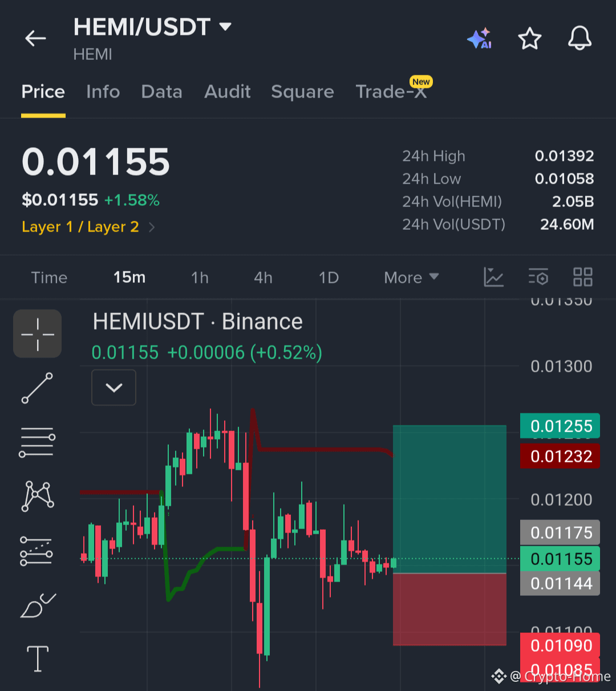The image size is (616, 691).
Task: Select the 15m chart interval
Action: pyautogui.click(x=129, y=278)
